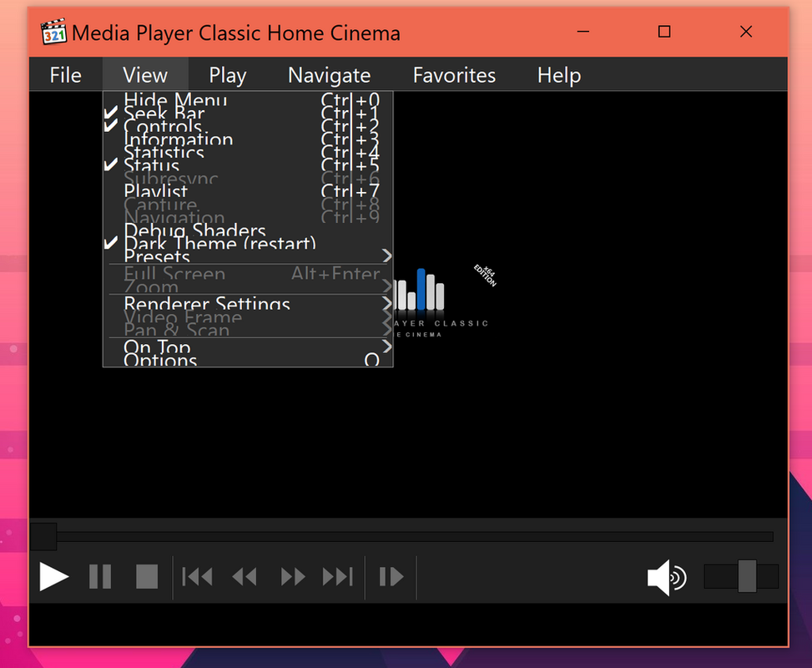Screen dimensions: 812x668
Task: Click the seek bar thumb at its start
Action: click(43, 536)
